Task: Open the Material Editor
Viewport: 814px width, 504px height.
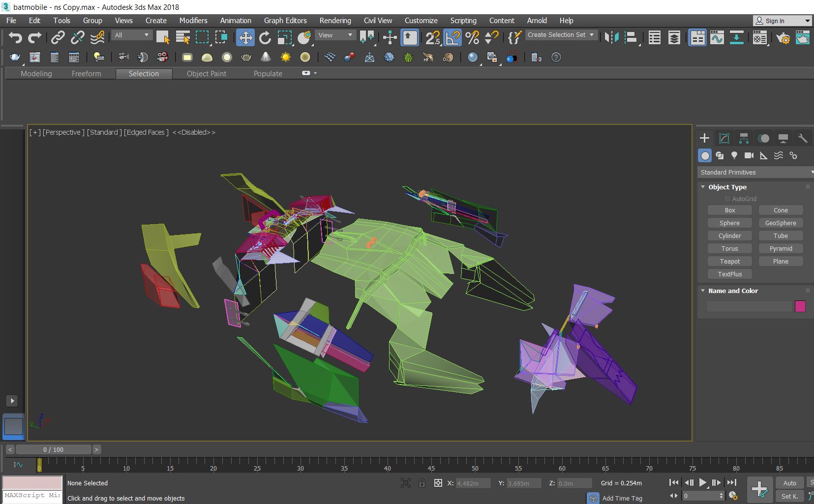Action: [x=760, y=37]
